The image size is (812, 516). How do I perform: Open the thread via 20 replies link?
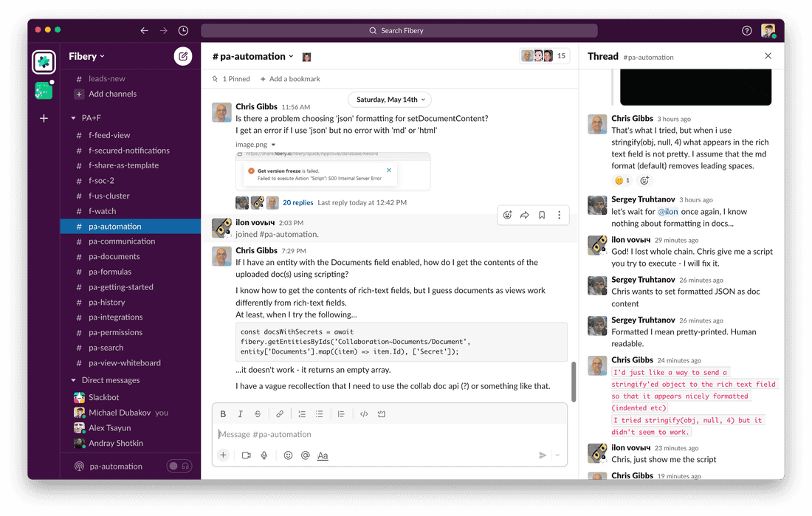pyautogui.click(x=298, y=202)
